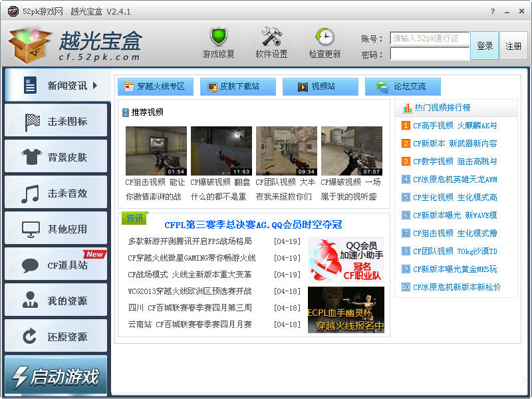Open the 皮肤下载站 tab button
The width and height of the screenshot is (532, 399).
click(x=238, y=86)
